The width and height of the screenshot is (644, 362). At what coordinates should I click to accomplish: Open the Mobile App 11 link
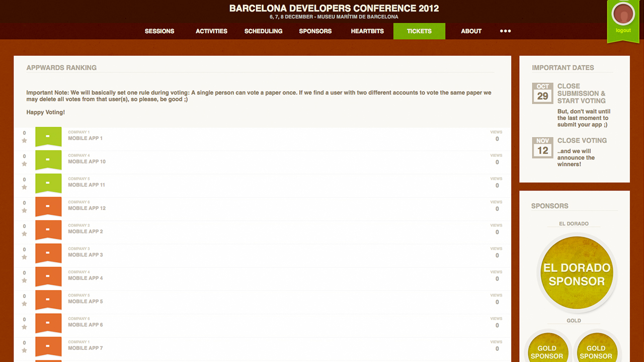87,185
